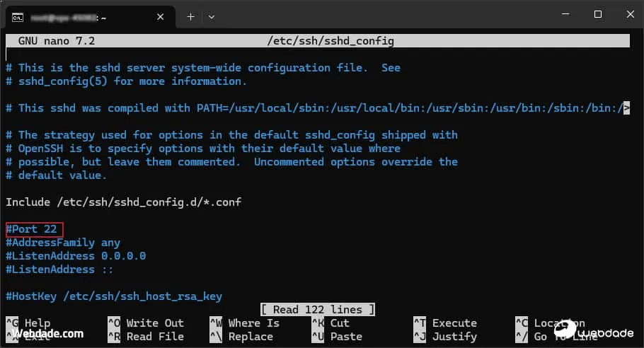Expand the new tab profile dropdown

pyautogui.click(x=212, y=16)
